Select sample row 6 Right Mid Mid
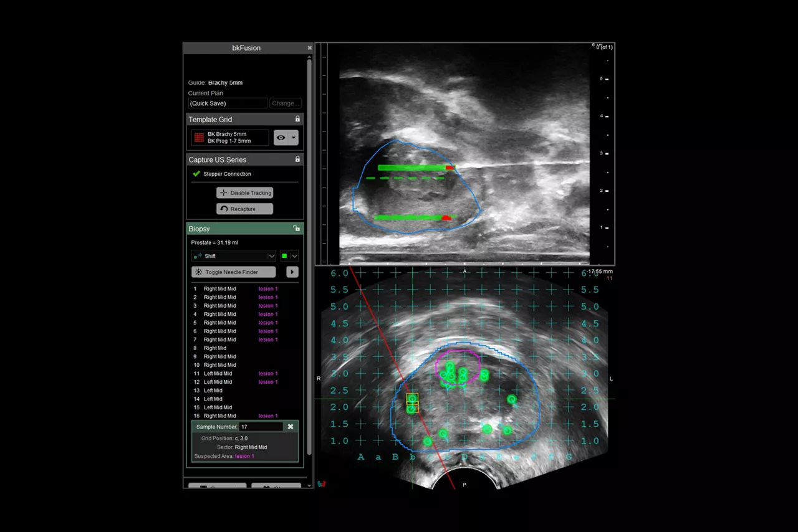Viewport: 798px width, 532px height. coord(244,331)
